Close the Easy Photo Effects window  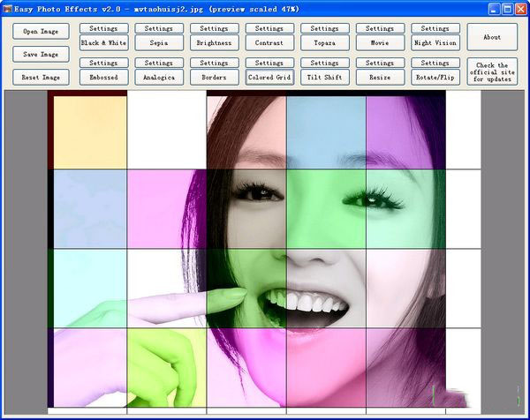click(x=520, y=9)
